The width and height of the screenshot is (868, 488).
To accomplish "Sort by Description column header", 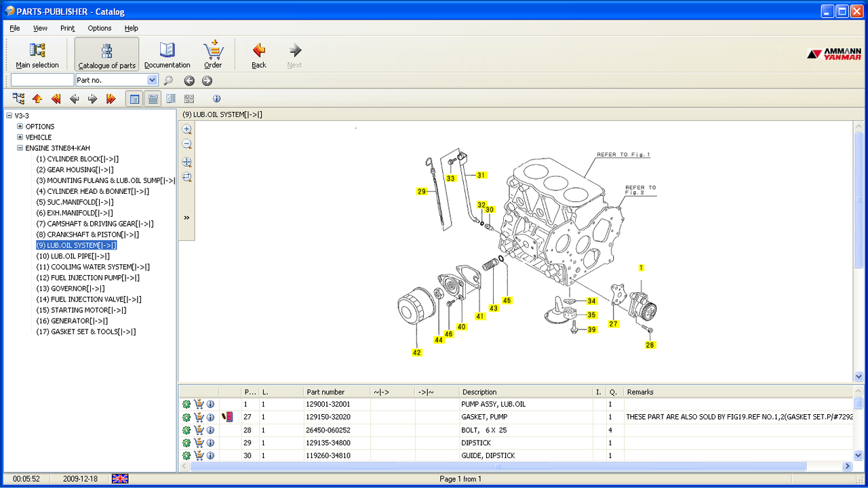I will tap(526, 392).
